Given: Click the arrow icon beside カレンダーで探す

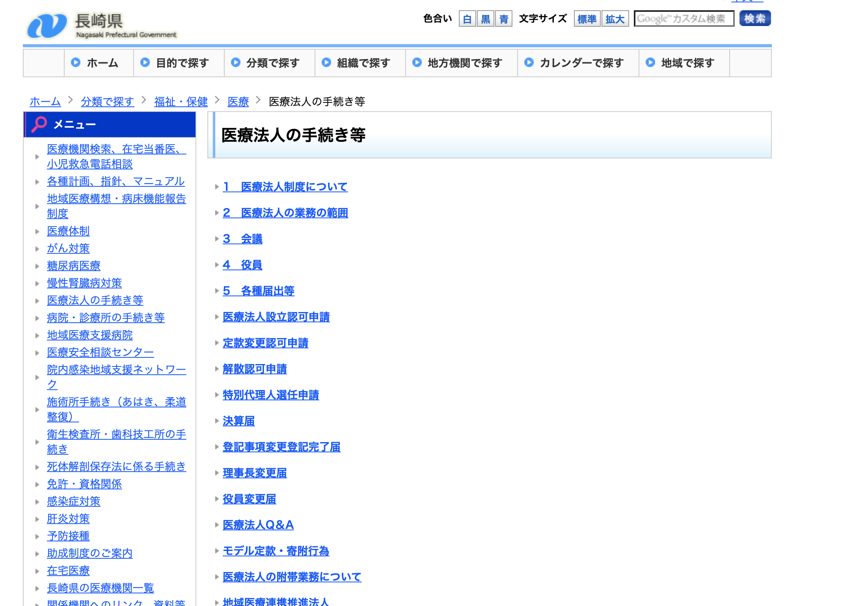Looking at the screenshot, I should tap(529, 62).
